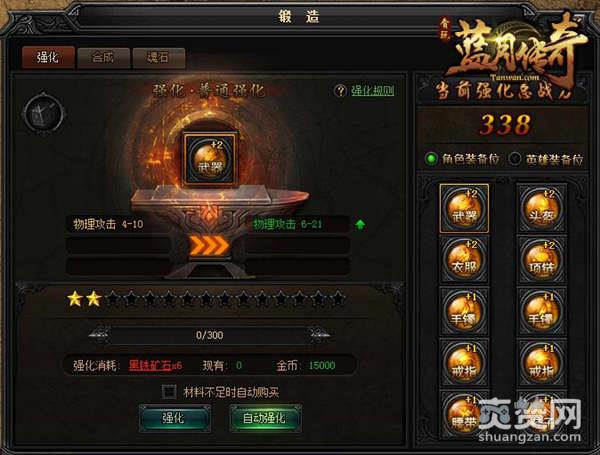Image resolution: width=600 pixels, height=455 pixels.
Task: Select the 头盔 helmet slot icon
Action: click(541, 209)
